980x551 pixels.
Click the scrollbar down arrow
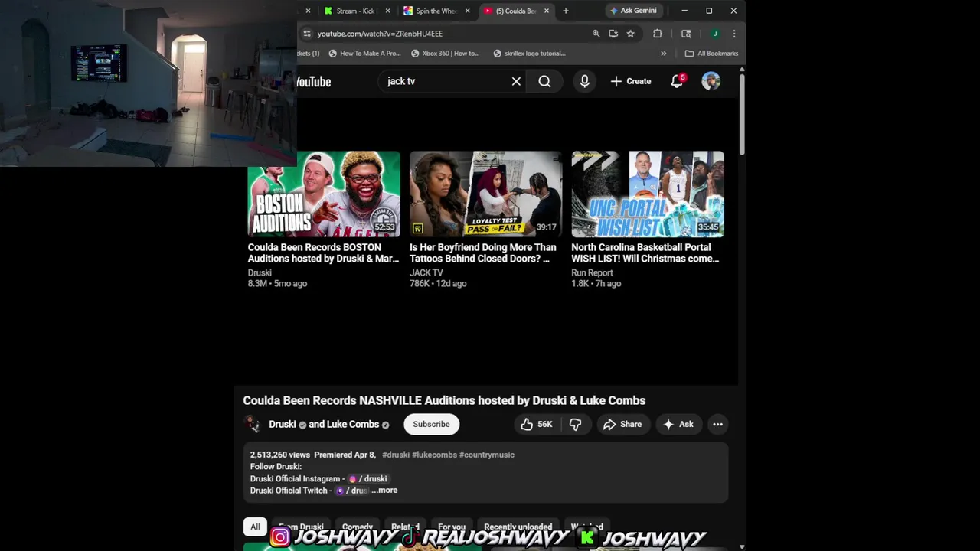click(x=742, y=546)
